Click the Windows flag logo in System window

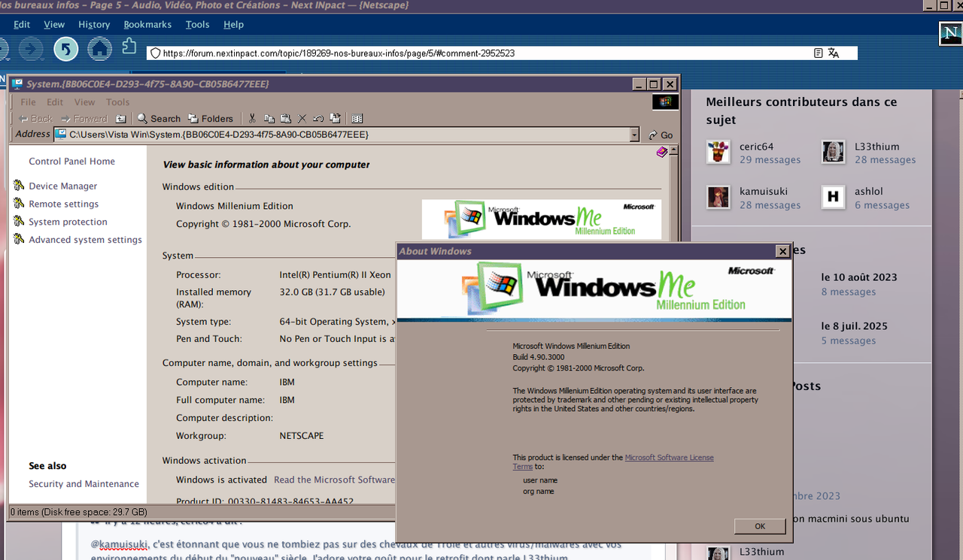click(665, 101)
